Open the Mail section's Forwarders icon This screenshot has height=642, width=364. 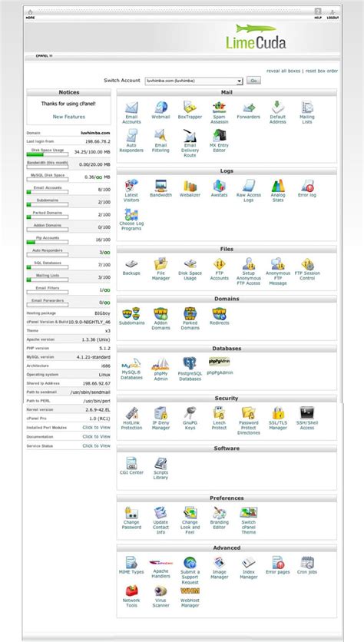[249, 110]
